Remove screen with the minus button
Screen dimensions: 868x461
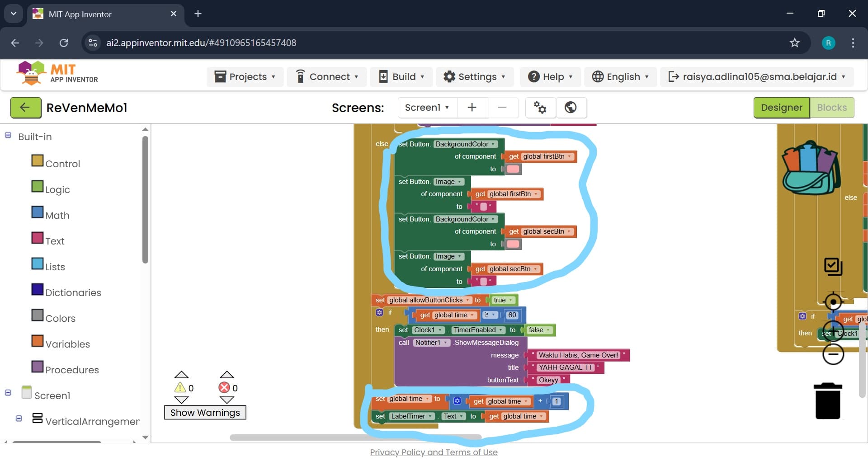pyautogui.click(x=502, y=108)
